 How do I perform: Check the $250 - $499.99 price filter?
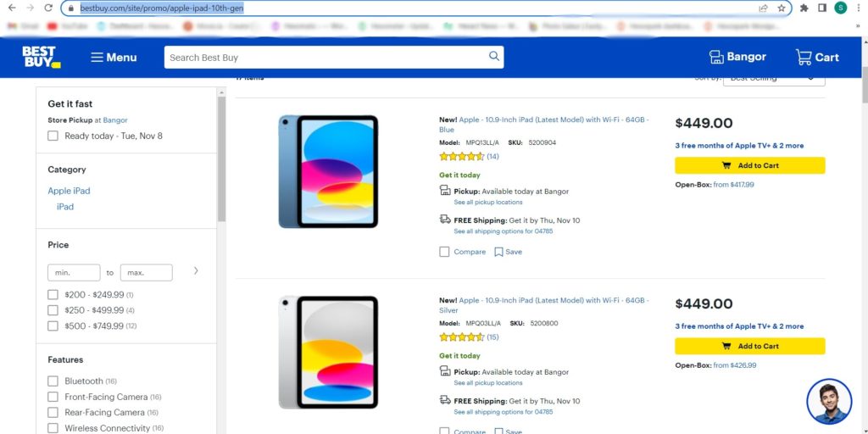pyautogui.click(x=53, y=310)
